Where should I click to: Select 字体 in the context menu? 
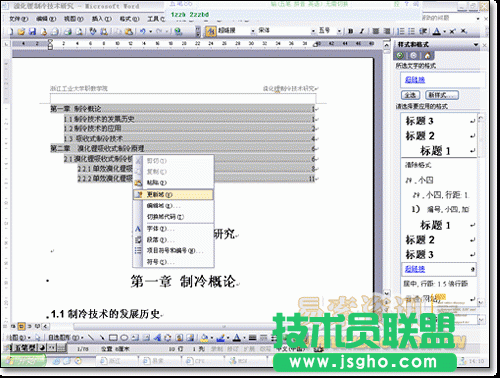coord(173,229)
